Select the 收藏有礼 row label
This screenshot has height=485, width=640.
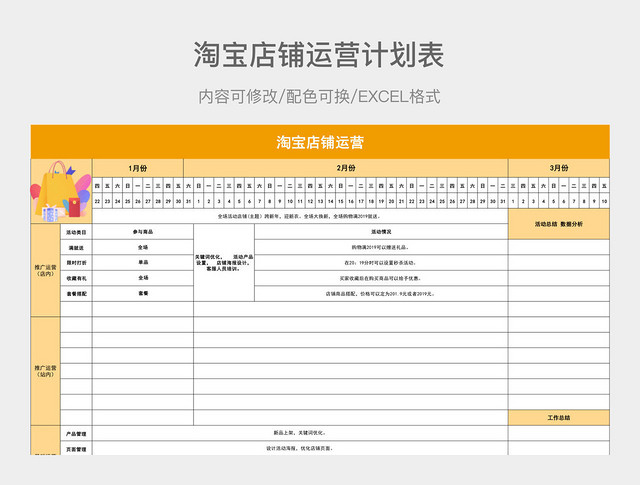76,278
